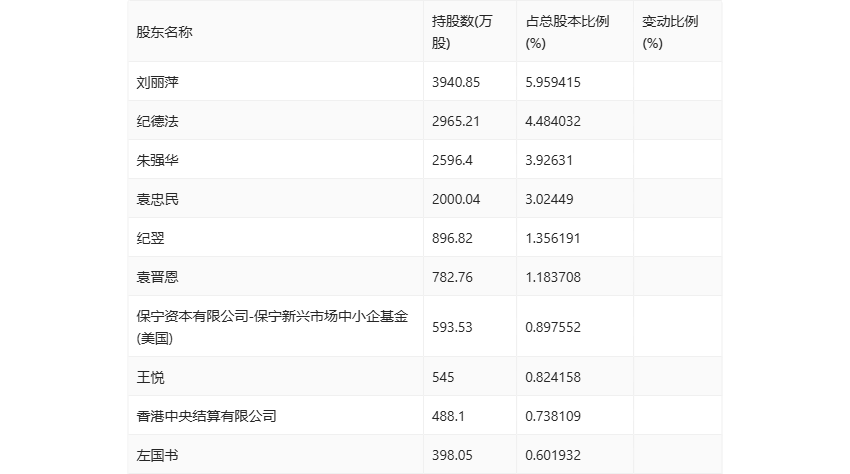Click percentage value 1.356191

(553, 238)
